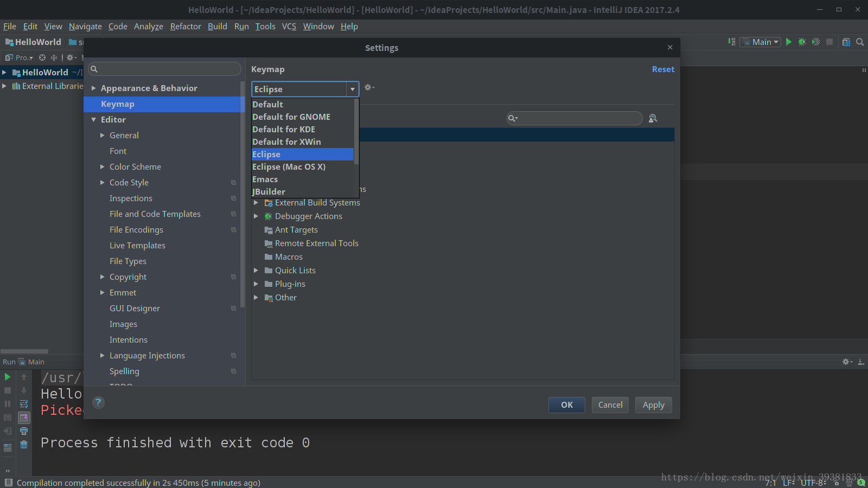Image resolution: width=868 pixels, height=488 pixels.
Task: Toggle Scroll to End in Run console
Action: coord(24,418)
